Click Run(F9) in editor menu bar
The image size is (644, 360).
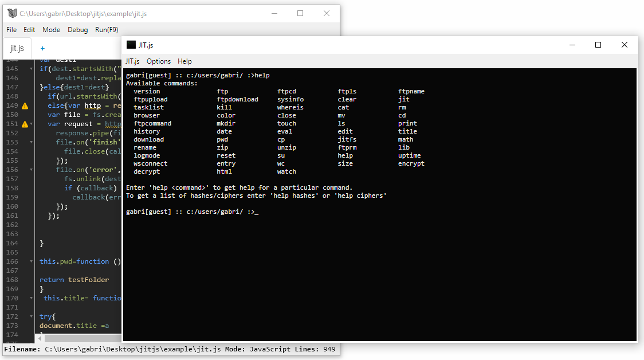pos(107,30)
